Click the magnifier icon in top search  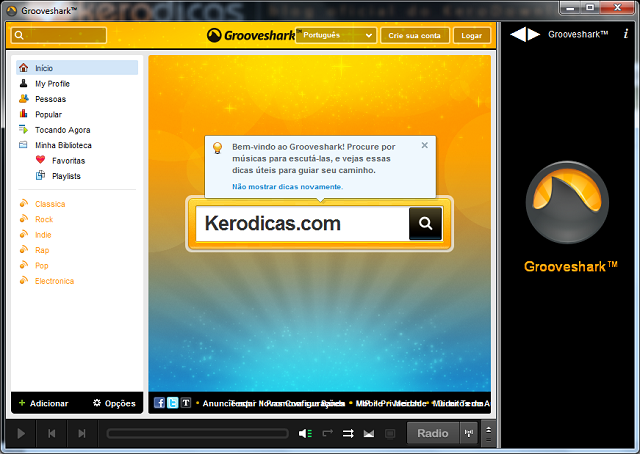[19, 35]
